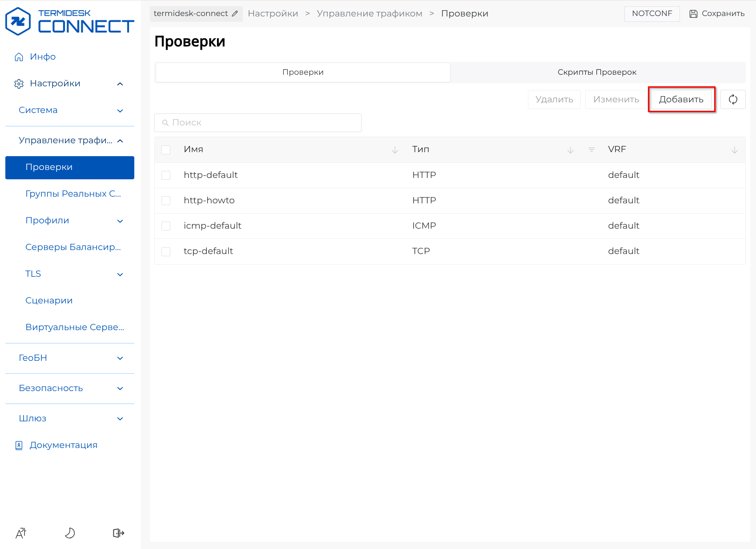The image size is (756, 549).
Task: Open the Документация link
Action: pos(63,445)
